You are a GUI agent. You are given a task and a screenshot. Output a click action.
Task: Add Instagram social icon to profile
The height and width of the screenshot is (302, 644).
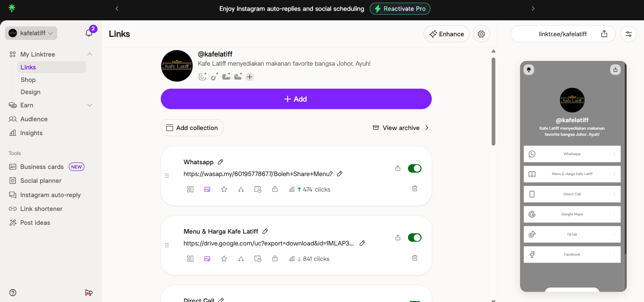(202, 77)
